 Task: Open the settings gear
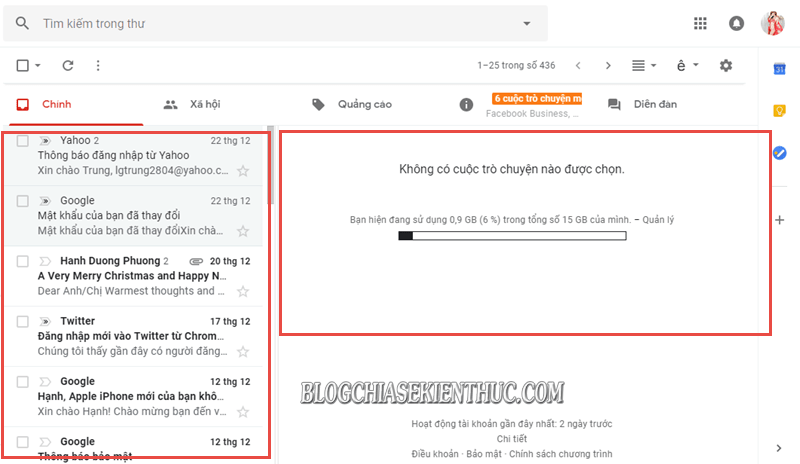click(726, 65)
